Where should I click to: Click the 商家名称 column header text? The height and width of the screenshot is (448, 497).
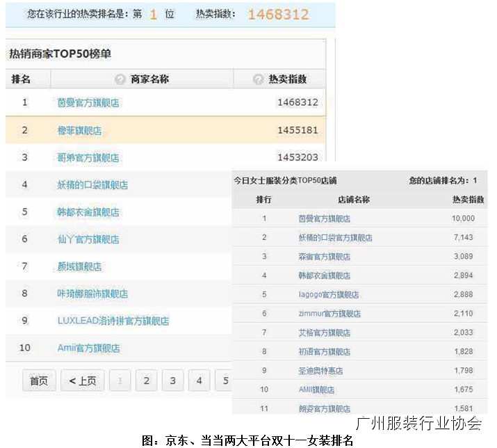(149, 79)
